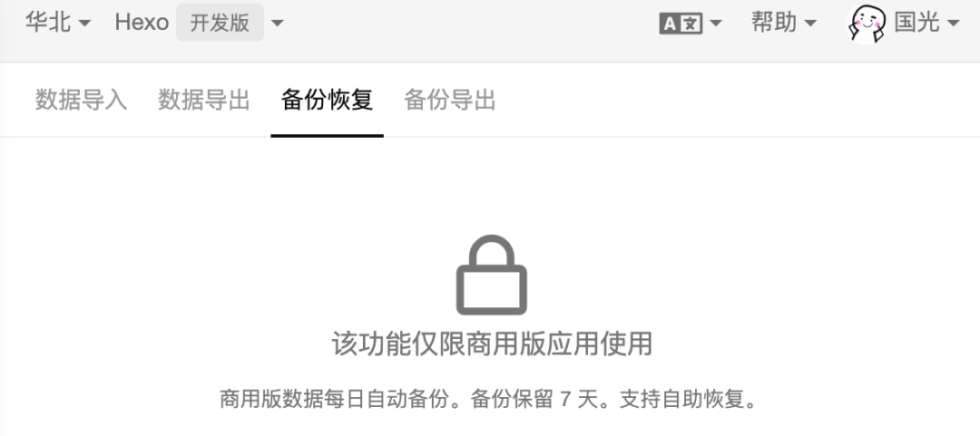980x436 pixels.
Task: Click the language switch A文 icon
Action: click(681, 24)
